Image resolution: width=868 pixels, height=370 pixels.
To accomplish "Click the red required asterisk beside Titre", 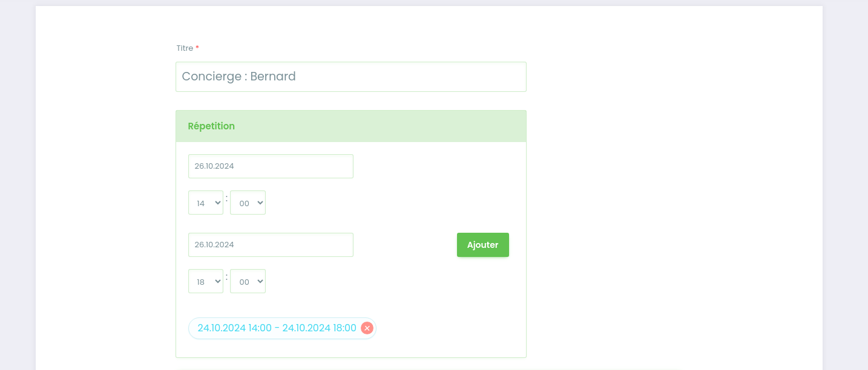I will [x=197, y=48].
